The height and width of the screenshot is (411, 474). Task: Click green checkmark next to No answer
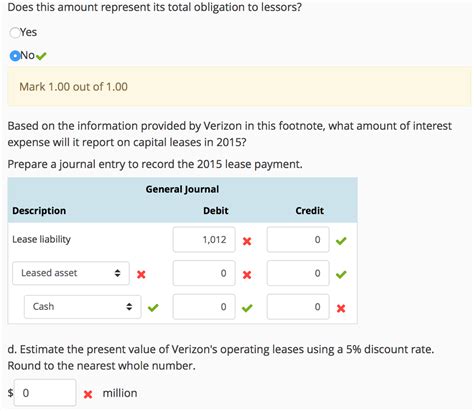click(41, 56)
